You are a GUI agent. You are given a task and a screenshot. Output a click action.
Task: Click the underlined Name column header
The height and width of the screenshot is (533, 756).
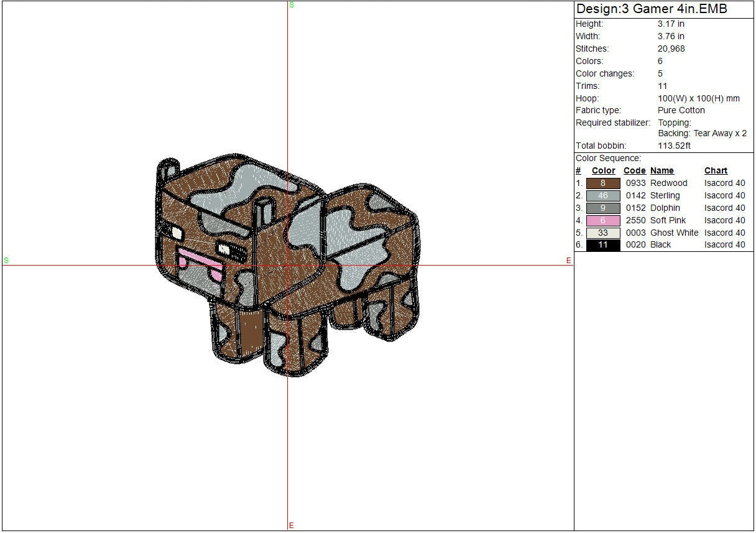click(x=661, y=170)
